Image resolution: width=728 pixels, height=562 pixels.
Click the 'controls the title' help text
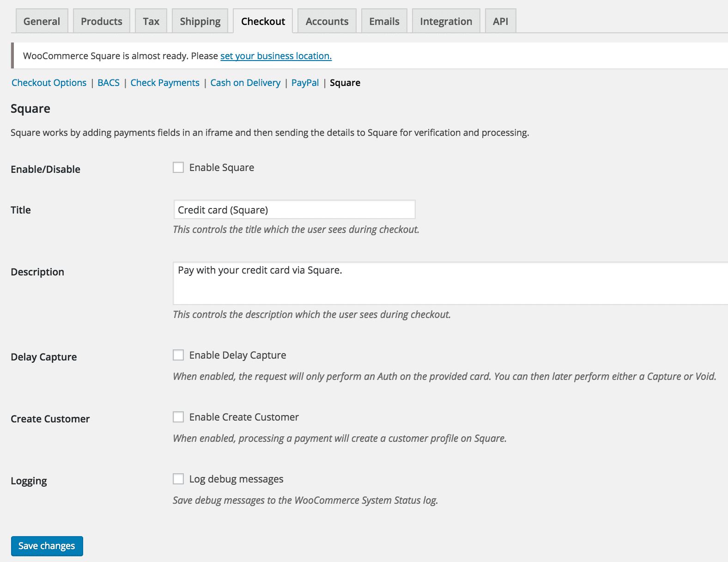click(x=296, y=230)
